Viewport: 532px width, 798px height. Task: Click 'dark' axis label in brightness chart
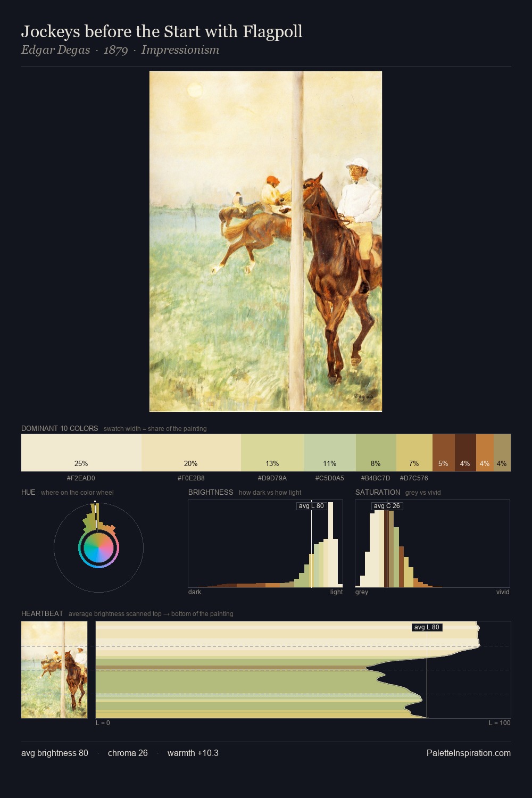(x=195, y=592)
